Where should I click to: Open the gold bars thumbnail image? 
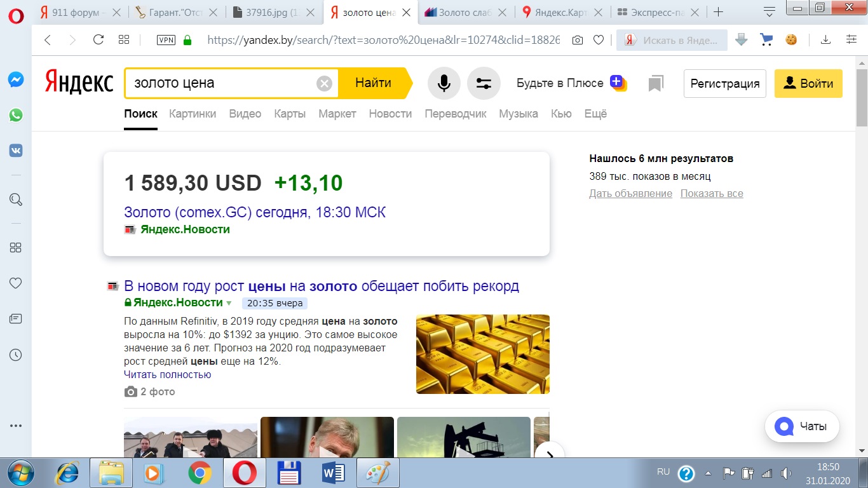(x=483, y=354)
